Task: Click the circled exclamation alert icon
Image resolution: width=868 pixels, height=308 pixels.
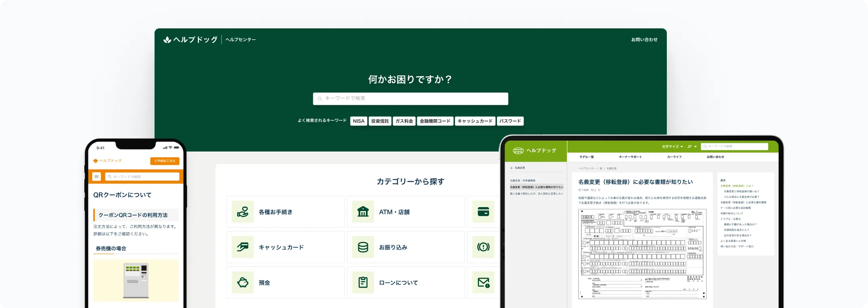Action: (x=483, y=247)
